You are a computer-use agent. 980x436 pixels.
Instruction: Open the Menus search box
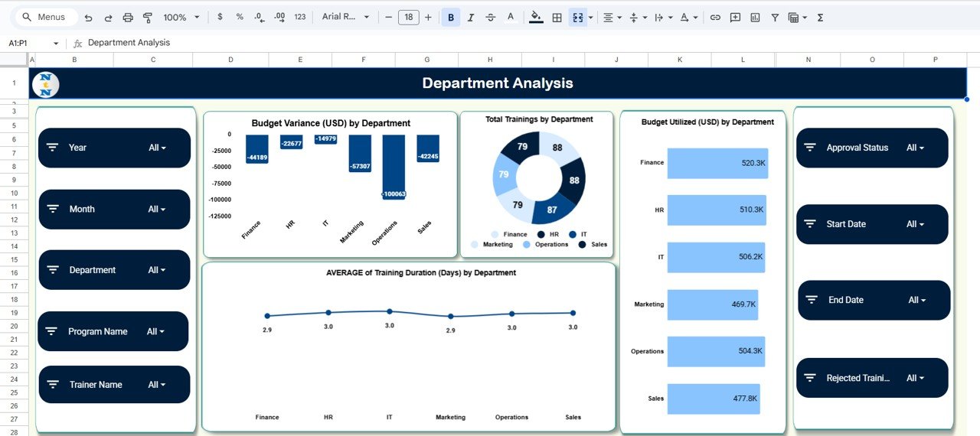pyautogui.click(x=46, y=17)
